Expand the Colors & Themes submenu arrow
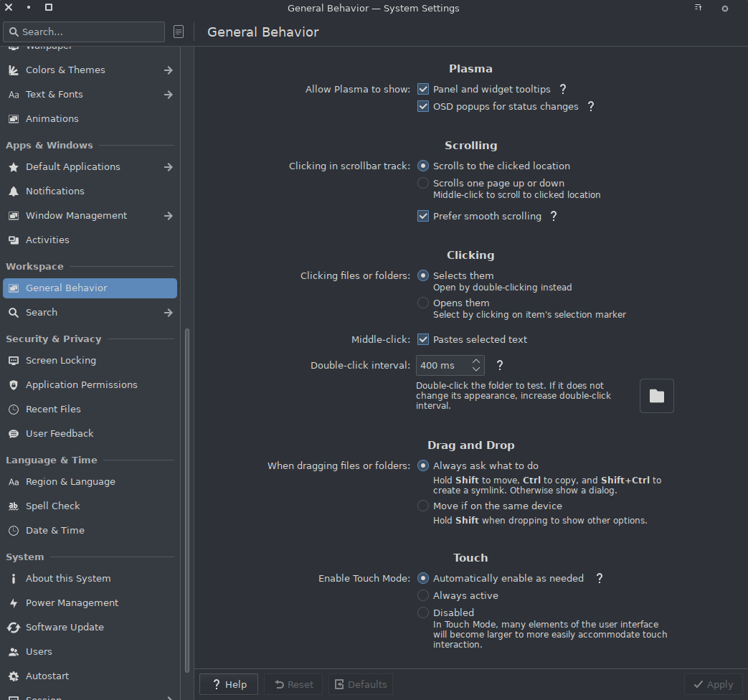The height and width of the screenshot is (700, 748). [168, 70]
